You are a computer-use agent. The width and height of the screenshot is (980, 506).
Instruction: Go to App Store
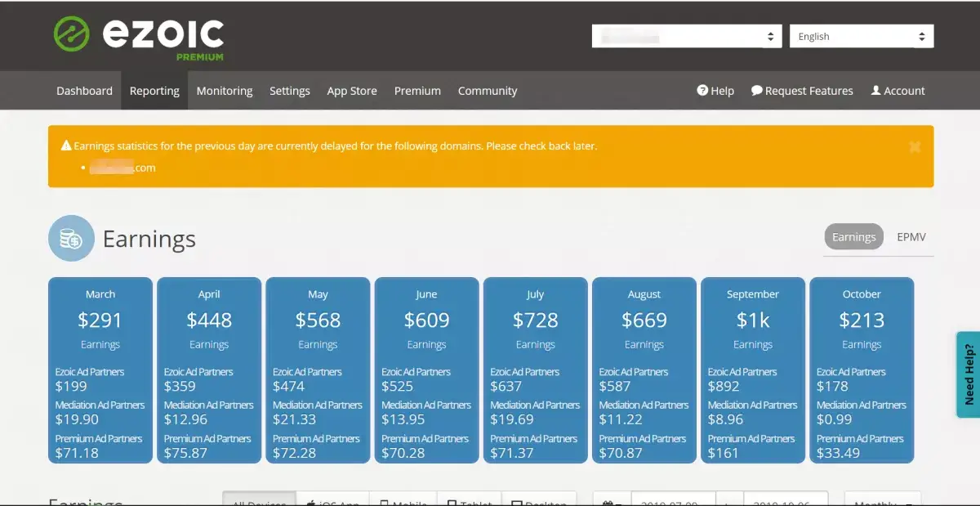click(x=352, y=91)
